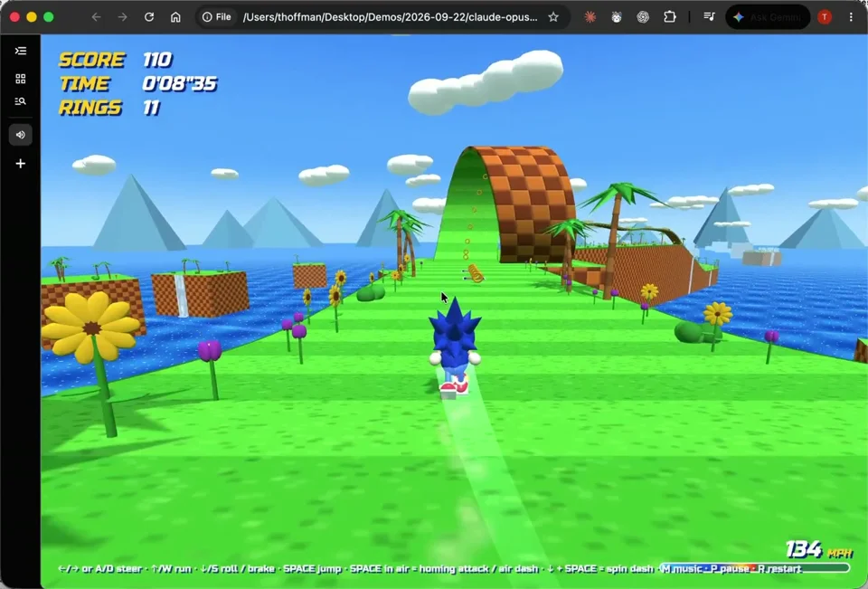Click the yellow spring on the track
The width and height of the screenshot is (868, 589).
click(x=475, y=273)
